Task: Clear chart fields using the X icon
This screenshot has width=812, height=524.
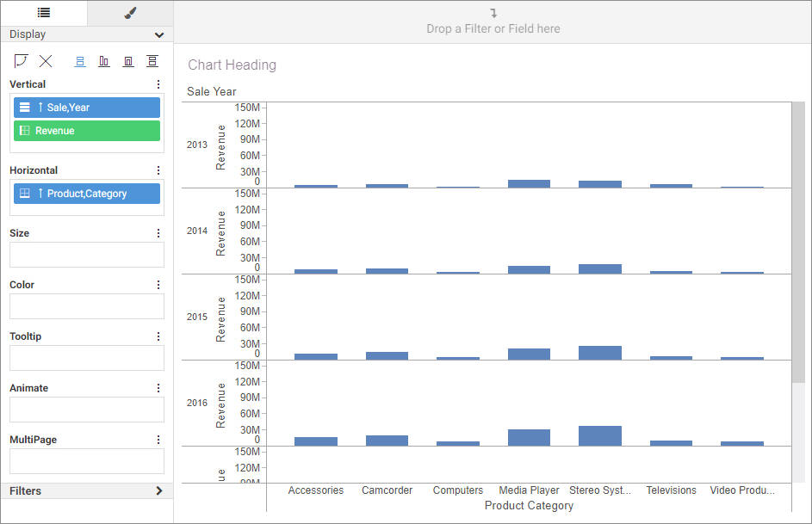Action: (x=46, y=60)
